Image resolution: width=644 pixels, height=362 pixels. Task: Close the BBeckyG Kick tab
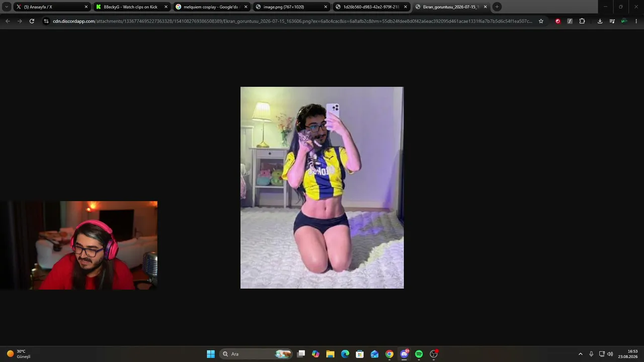pos(166,7)
